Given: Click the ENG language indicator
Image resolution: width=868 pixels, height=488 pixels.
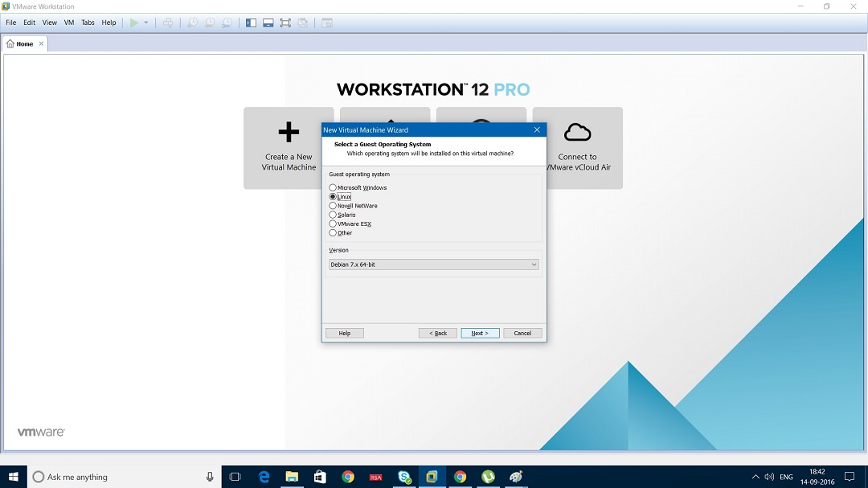Looking at the screenshot, I should (x=786, y=477).
